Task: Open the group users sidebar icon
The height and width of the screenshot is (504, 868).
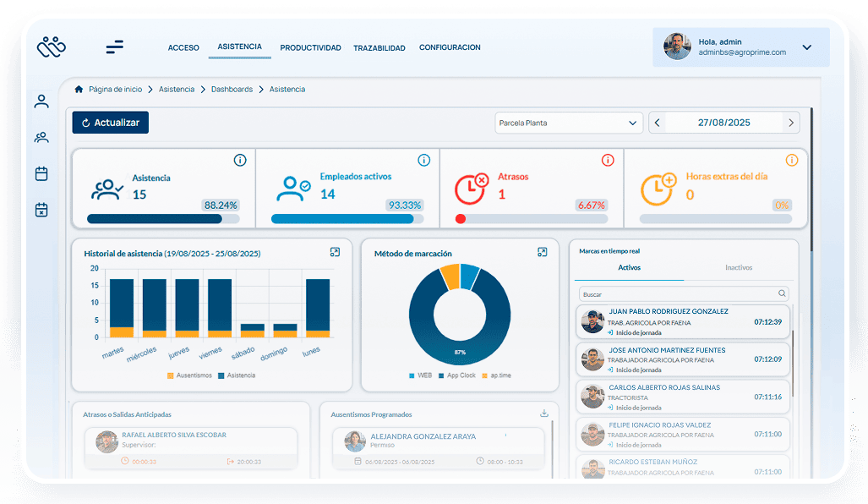Action: [41, 137]
